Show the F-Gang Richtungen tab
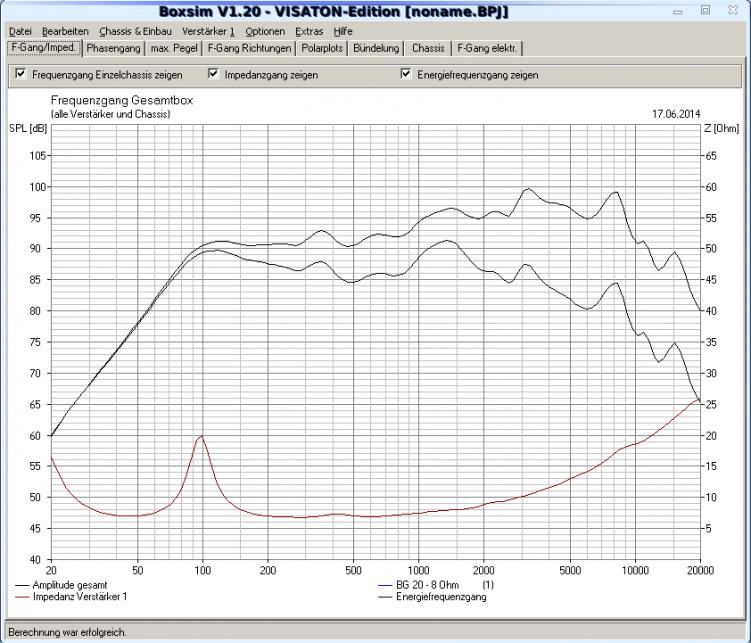 251,48
